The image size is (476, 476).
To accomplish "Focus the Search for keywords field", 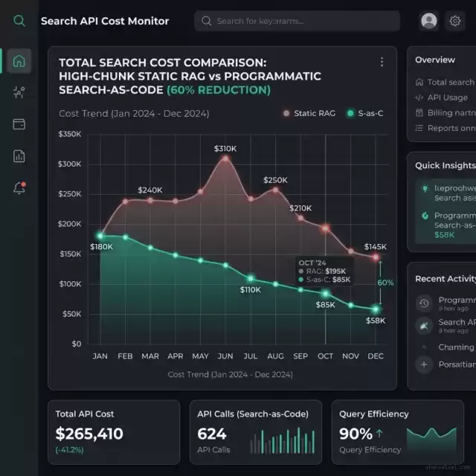I will click(x=297, y=21).
